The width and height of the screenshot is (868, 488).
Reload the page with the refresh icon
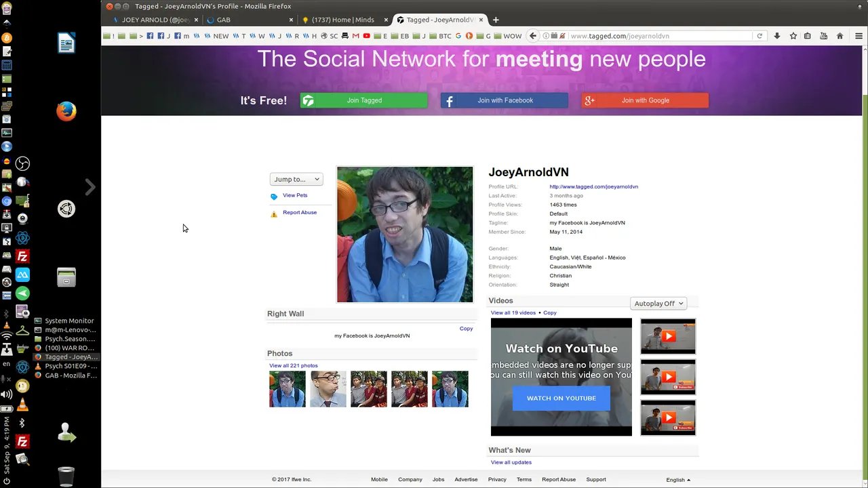tap(759, 36)
